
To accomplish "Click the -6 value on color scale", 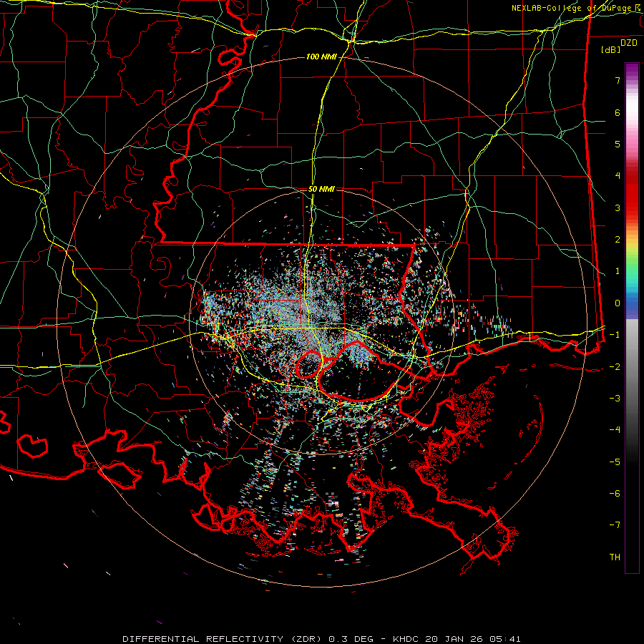I will (615, 494).
